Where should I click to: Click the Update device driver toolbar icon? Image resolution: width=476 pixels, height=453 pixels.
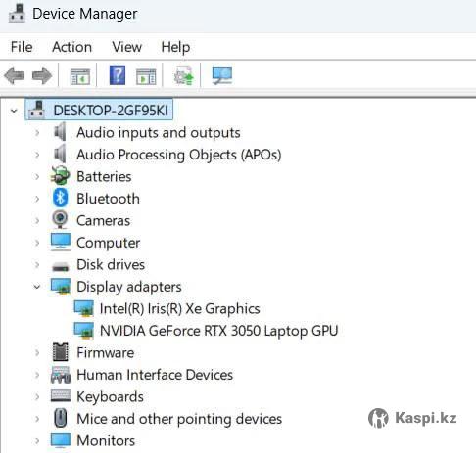[184, 75]
